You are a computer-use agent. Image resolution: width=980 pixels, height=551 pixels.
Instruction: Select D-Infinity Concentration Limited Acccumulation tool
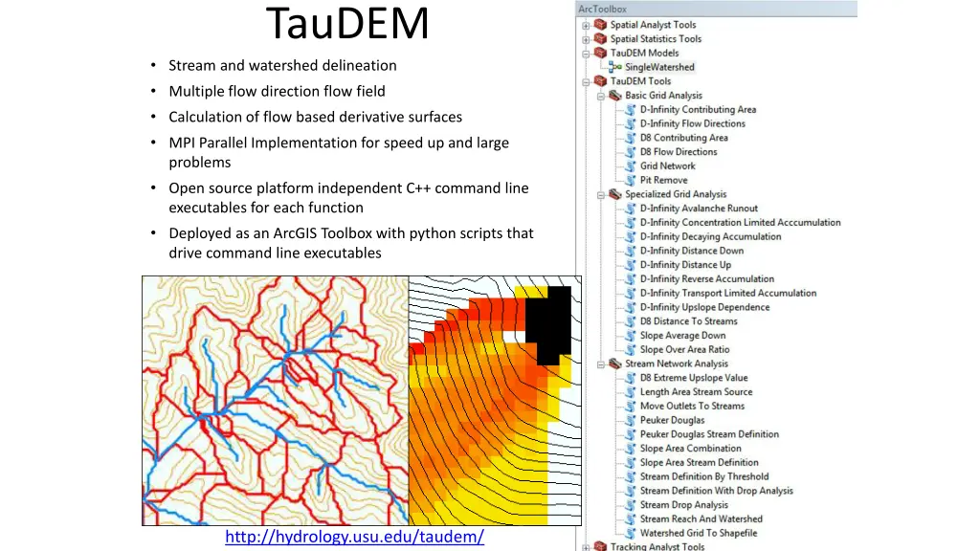pyautogui.click(x=740, y=222)
